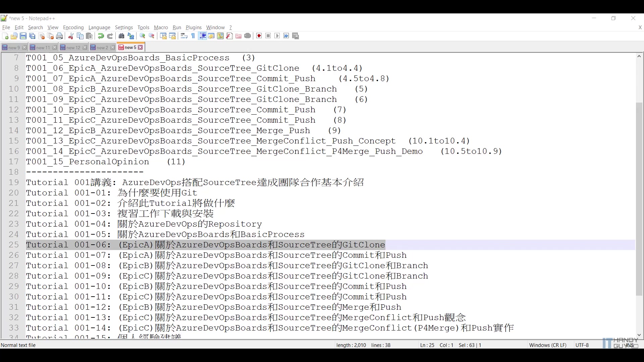The height and width of the screenshot is (362, 644).
Task: Open the Plugins menu
Action: (193, 27)
